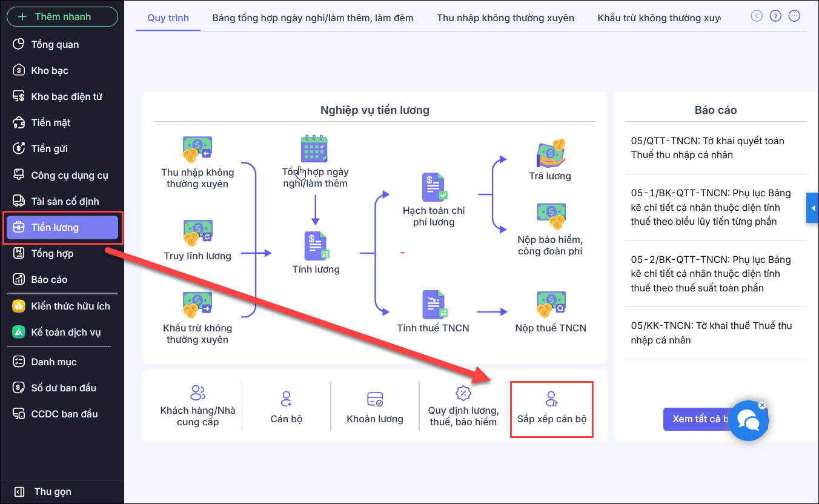Open the Tổng hợp ngày nghỉ/làm thêm calendar icon

[x=314, y=149]
